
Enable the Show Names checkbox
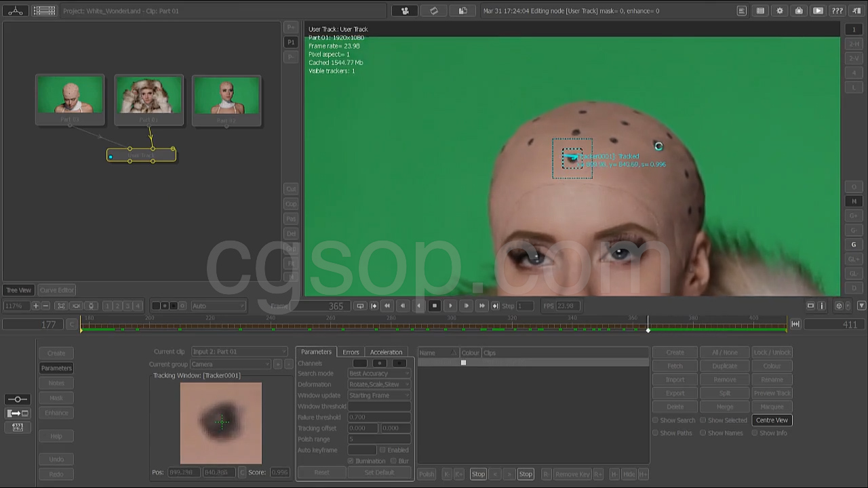tap(703, 433)
